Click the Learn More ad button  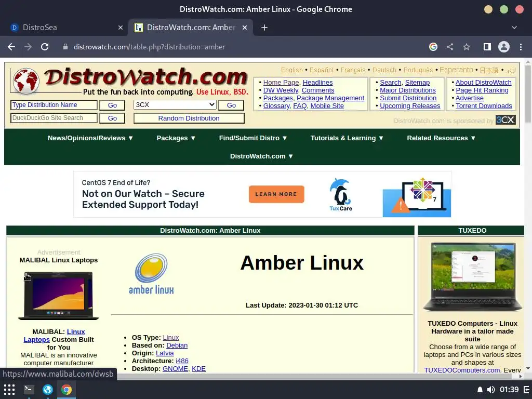point(276,194)
